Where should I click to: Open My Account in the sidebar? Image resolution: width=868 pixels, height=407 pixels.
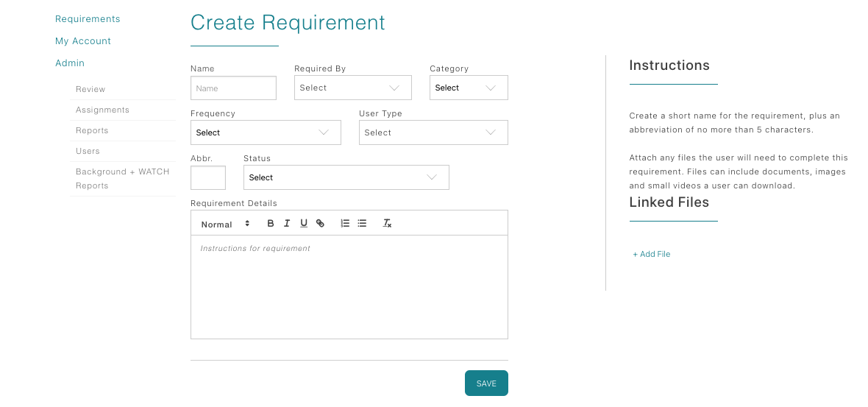83,41
